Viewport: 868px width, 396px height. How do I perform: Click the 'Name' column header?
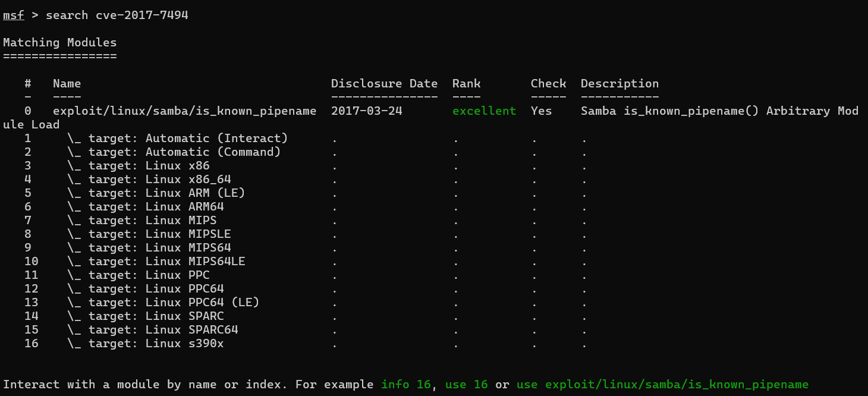[x=67, y=83]
